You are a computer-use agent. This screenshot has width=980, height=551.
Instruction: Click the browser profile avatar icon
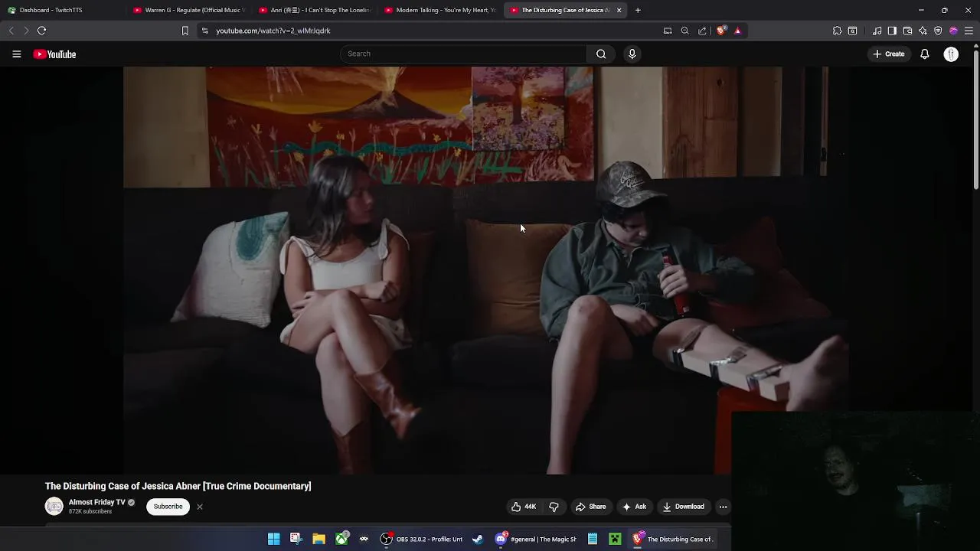[953, 31]
